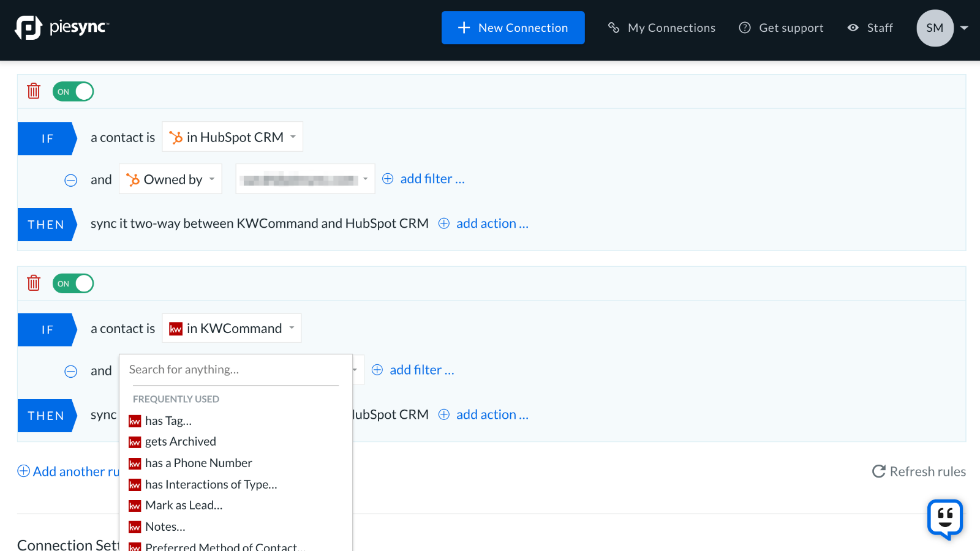Open the chat support widget icon
This screenshot has width=980, height=551.
pyautogui.click(x=945, y=519)
